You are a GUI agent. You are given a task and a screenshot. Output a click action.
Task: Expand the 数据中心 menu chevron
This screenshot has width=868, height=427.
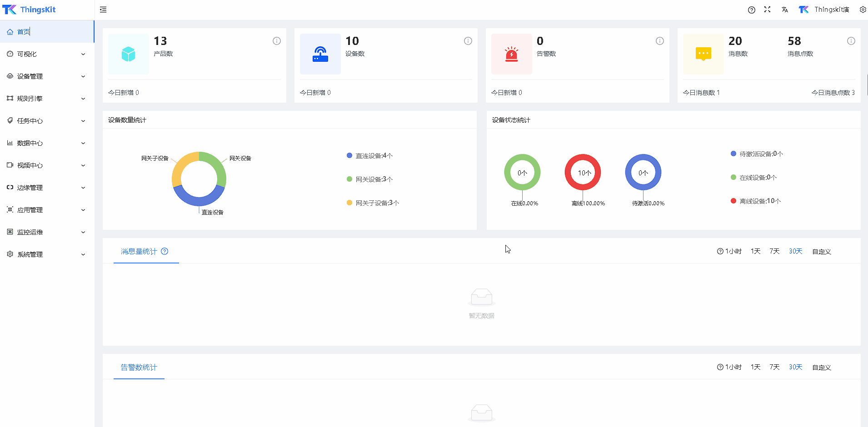[x=83, y=143]
